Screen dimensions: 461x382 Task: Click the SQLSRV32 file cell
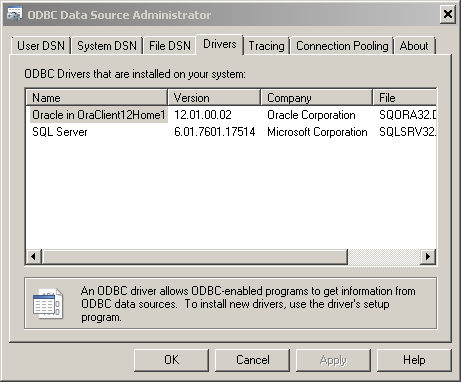pos(407,132)
